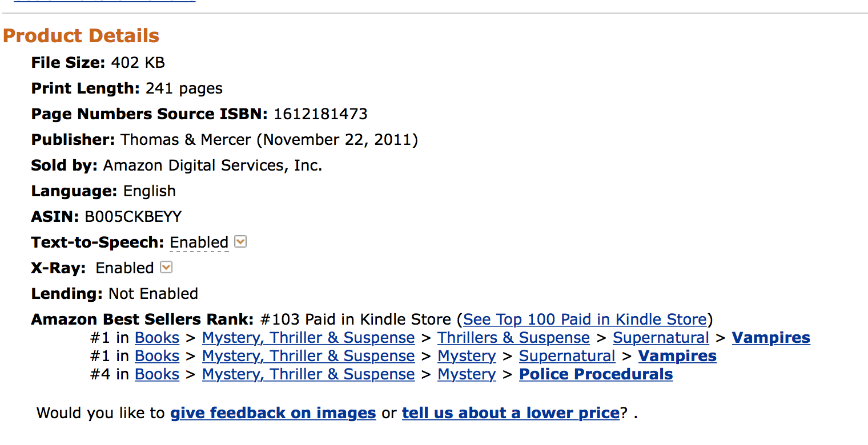868x445 pixels.
Task: Open See Top 100 Paid in Kindle Store
Action: click(x=585, y=319)
